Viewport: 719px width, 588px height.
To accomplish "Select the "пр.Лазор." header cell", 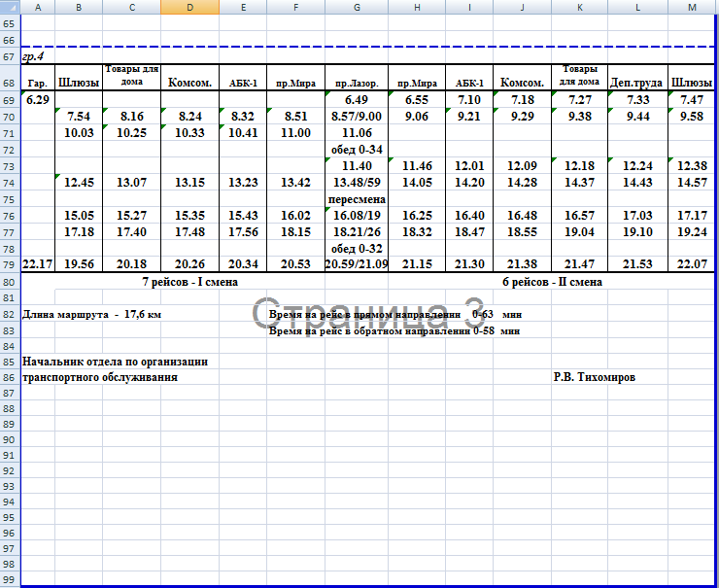I will pos(358,83).
